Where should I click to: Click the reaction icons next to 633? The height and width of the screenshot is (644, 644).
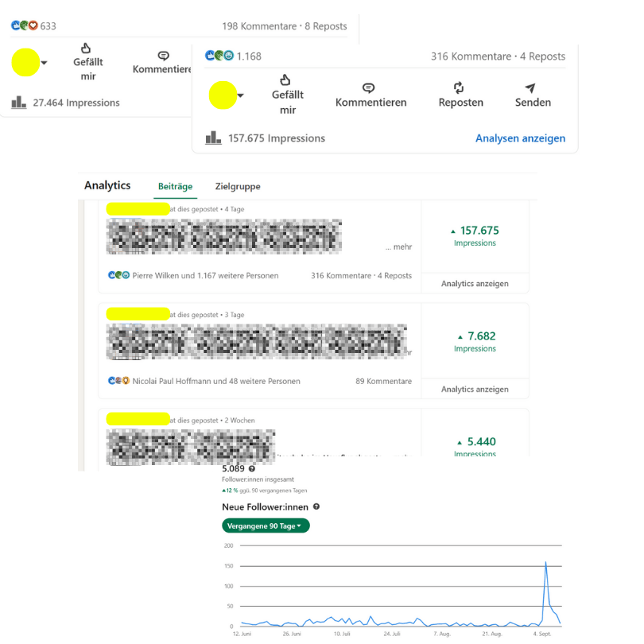pyautogui.click(x=24, y=26)
